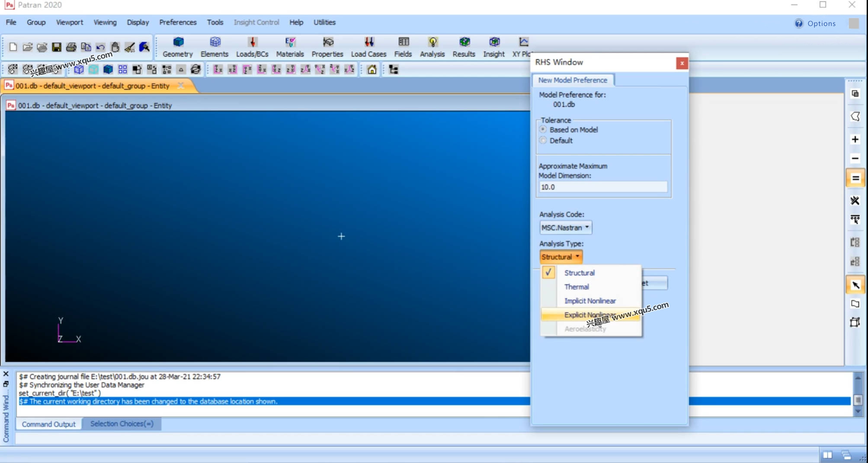868x463 pixels.
Task: Click the Copy to clipboard icon
Action: click(x=86, y=47)
